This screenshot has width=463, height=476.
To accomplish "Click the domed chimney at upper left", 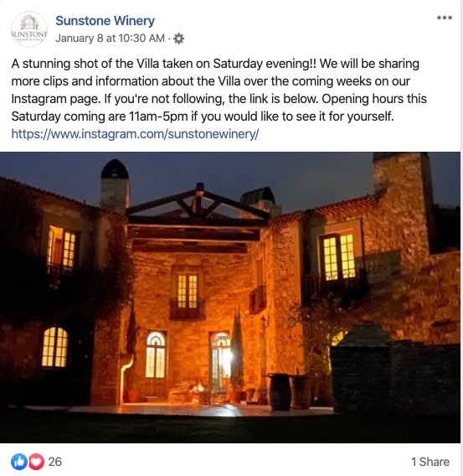I will [115, 184].
